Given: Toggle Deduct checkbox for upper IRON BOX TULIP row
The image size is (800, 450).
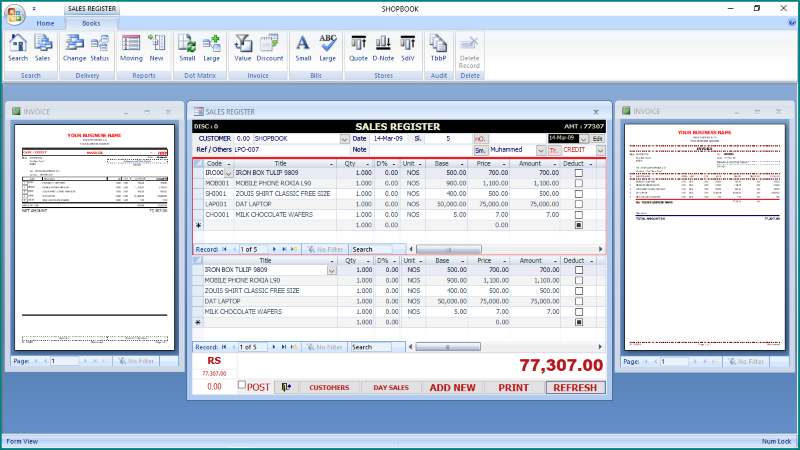Looking at the screenshot, I should tap(579, 173).
